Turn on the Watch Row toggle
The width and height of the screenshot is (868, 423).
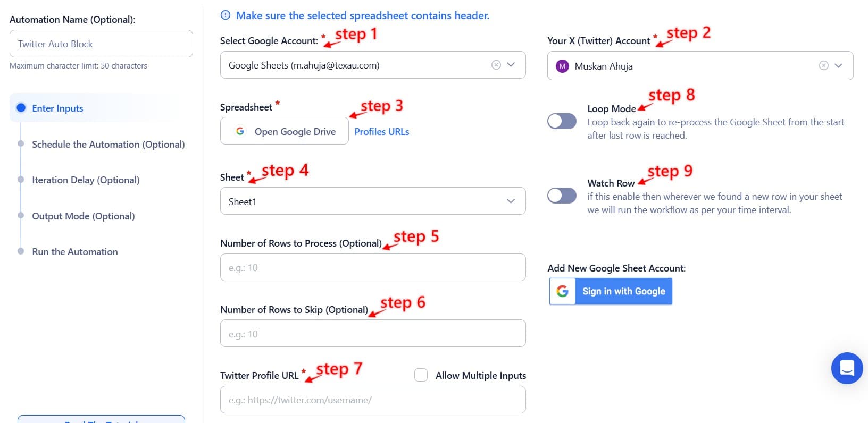(562, 196)
